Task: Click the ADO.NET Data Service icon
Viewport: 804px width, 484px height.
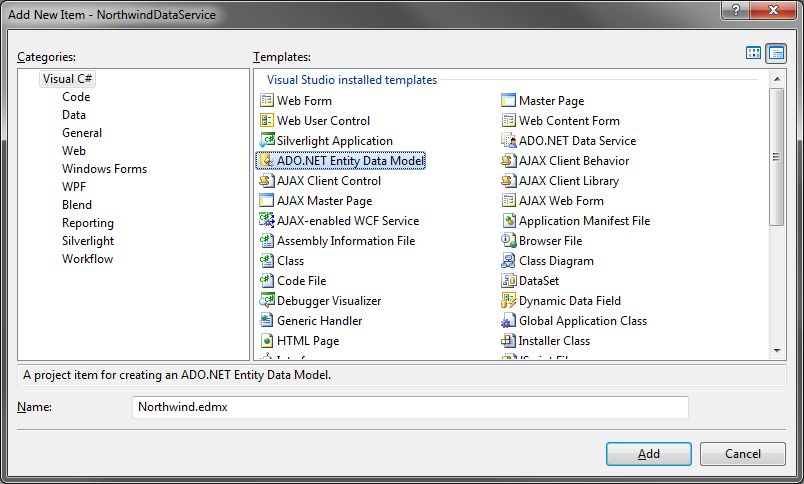Action: [x=508, y=140]
